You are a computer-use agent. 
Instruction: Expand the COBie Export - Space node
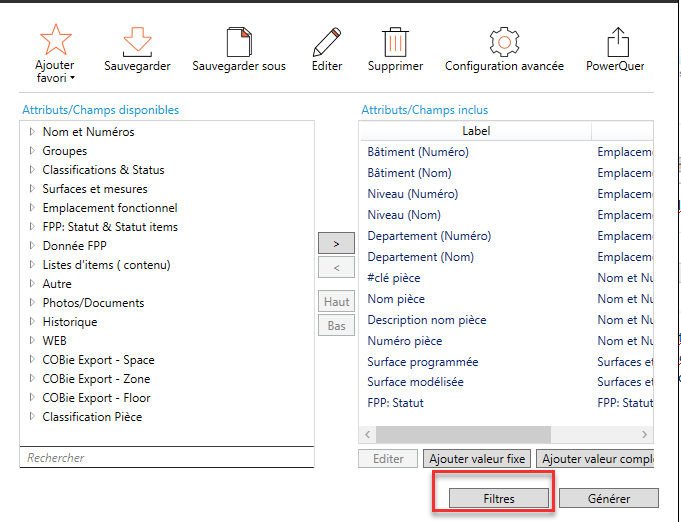pyautogui.click(x=32, y=360)
